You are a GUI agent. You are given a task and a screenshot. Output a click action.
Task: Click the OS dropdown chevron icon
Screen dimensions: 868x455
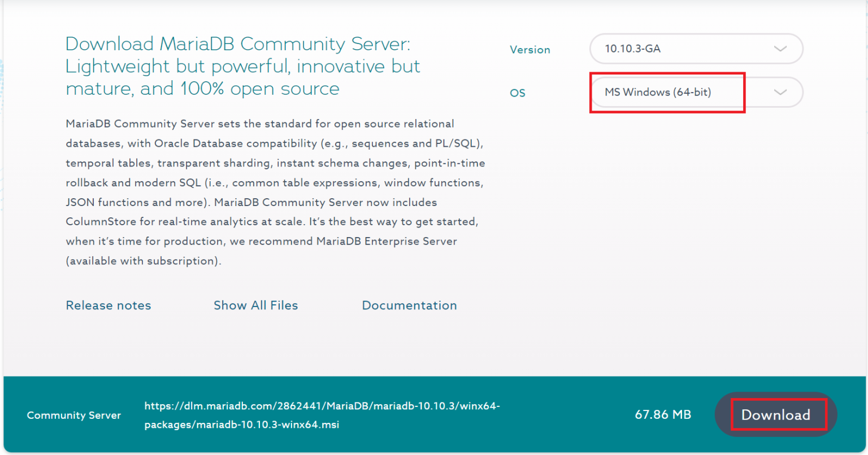click(x=780, y=92)
